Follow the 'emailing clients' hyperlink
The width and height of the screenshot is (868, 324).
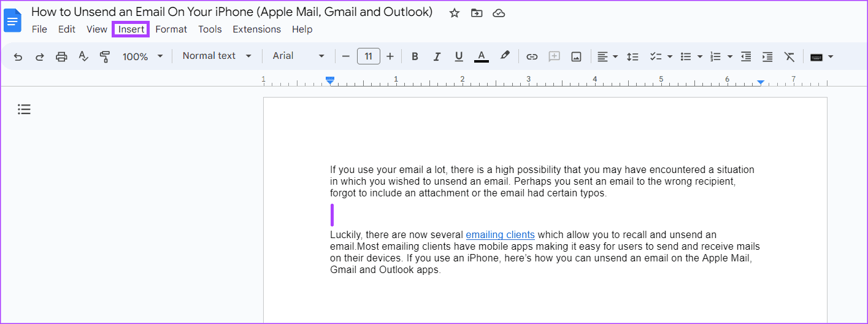click(500, 235)
